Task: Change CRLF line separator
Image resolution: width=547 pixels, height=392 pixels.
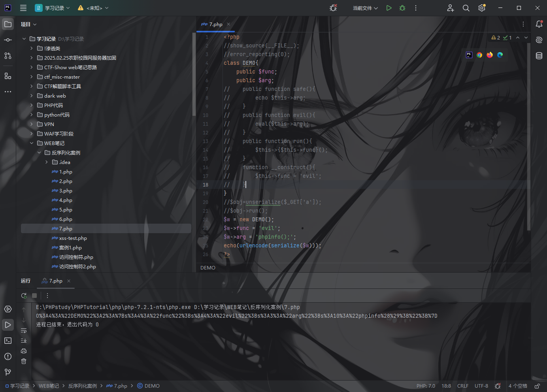Action: (x=463, y=386)
